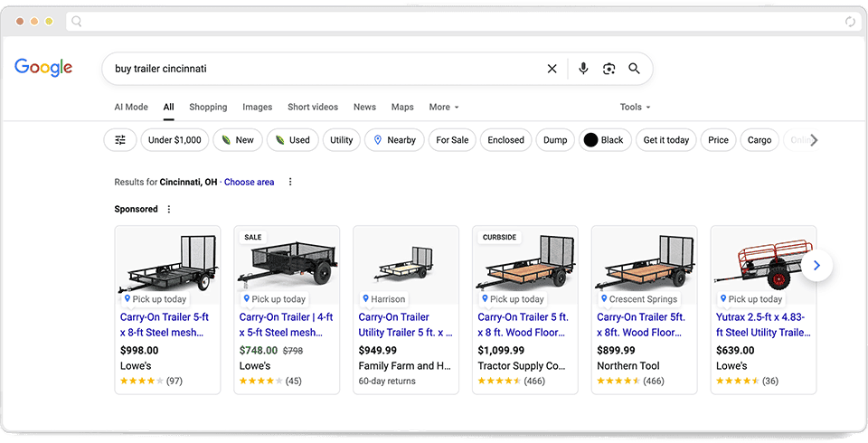
Task: Toggle the Get it today filter chip
Action: coord(666,140)
